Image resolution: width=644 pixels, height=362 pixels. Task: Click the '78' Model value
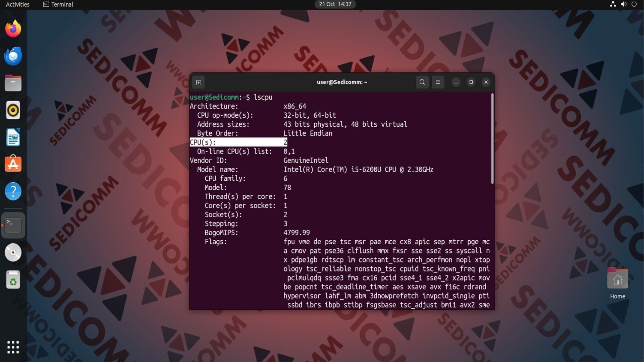(x=287, y=188)
